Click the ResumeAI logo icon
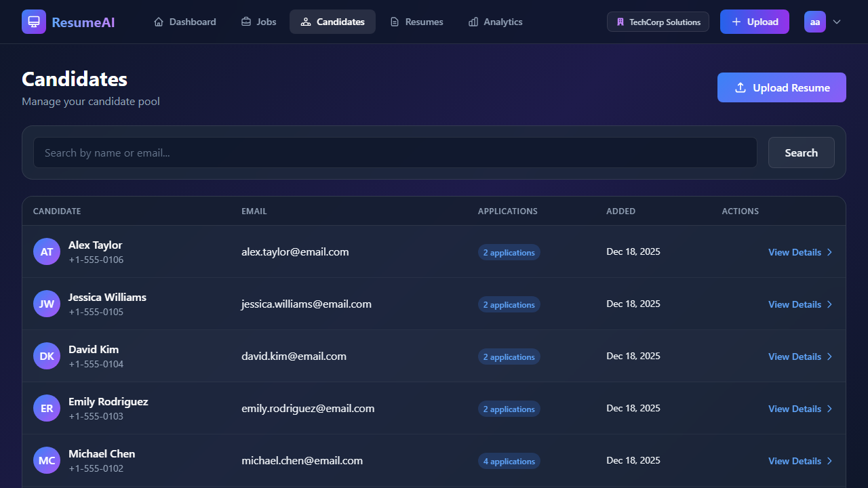 click(x=33, y=21)
